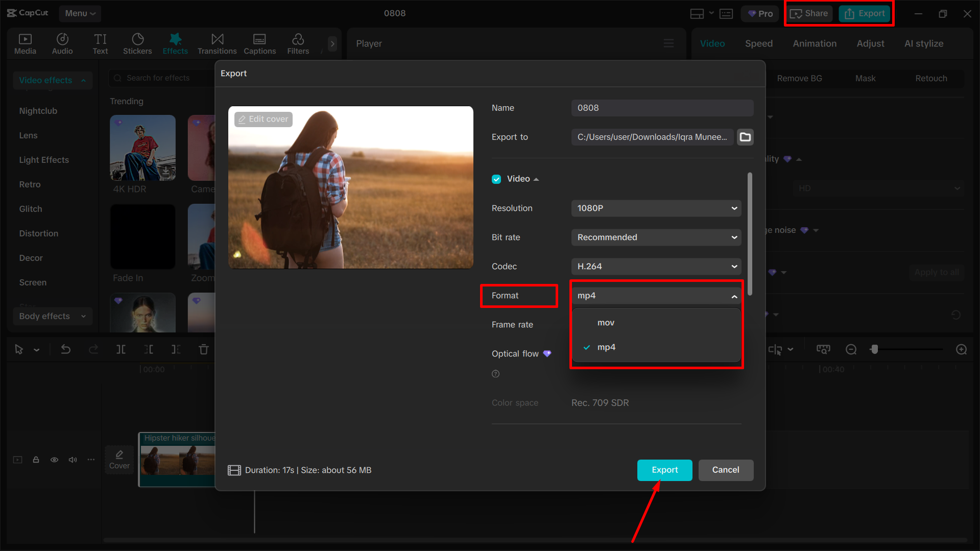Open the Menu dropdown
Screen dimensions: 980x551
(80, 13)
